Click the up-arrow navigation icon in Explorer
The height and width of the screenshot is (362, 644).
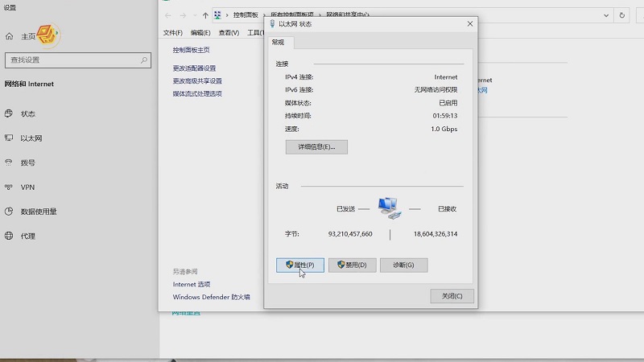206,15
